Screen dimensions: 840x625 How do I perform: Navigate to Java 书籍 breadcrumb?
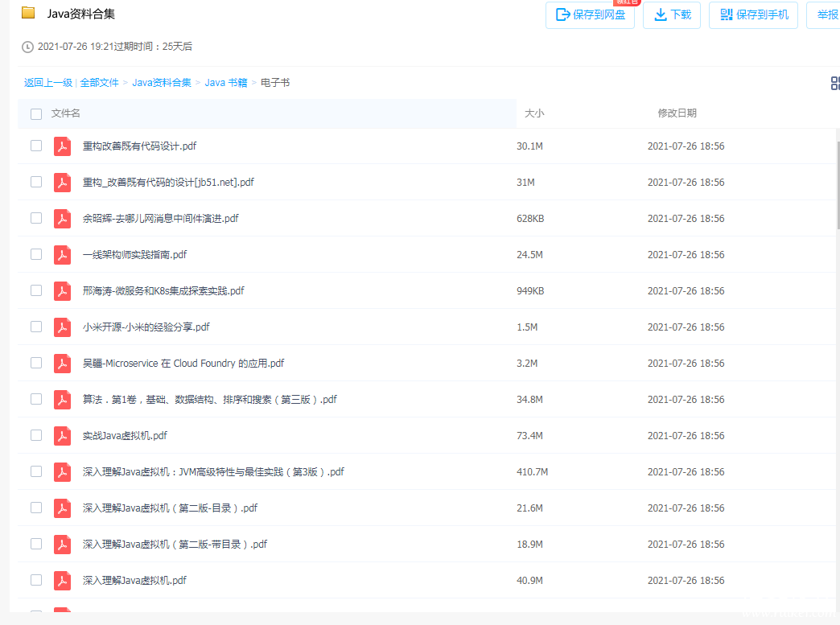pyautogui.click(x=226, y=83)
